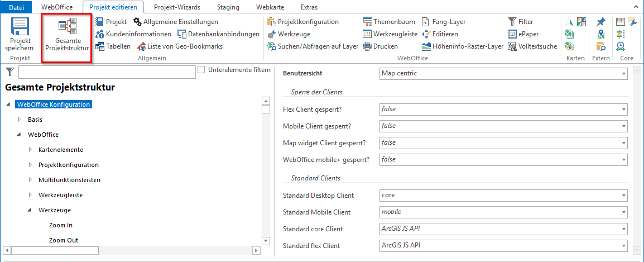
Task: Open Projektkonfiguration in WebOffice group
Action: pos(302,21)
